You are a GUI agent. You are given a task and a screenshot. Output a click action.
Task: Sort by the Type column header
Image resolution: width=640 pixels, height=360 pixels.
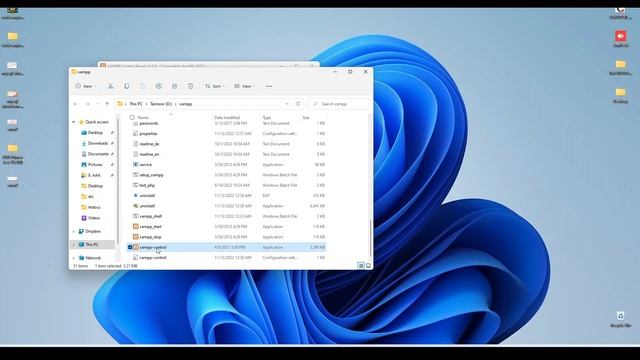click(x=267, y=118)
